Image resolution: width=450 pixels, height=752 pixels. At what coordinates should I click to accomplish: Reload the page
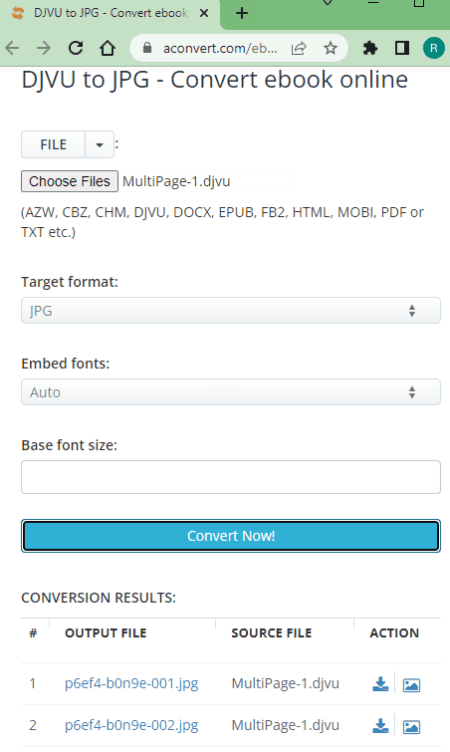(x=76, y=48)
